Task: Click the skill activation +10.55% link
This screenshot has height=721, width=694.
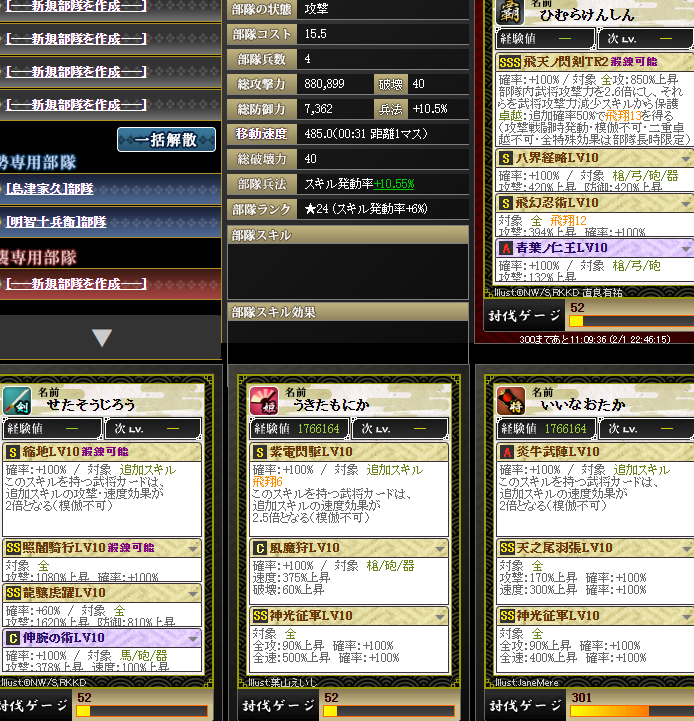Action: coord(394,184)
